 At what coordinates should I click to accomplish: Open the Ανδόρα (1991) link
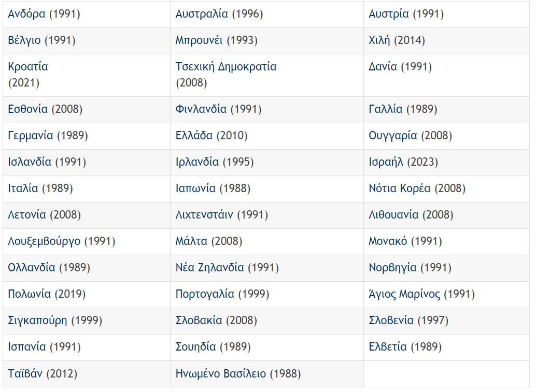coord(44,14)
